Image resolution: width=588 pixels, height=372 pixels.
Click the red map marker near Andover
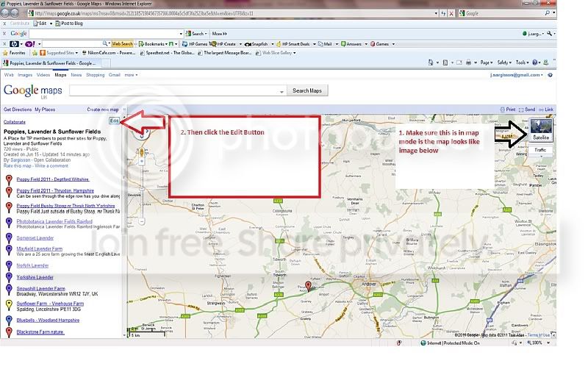(308, 286)
